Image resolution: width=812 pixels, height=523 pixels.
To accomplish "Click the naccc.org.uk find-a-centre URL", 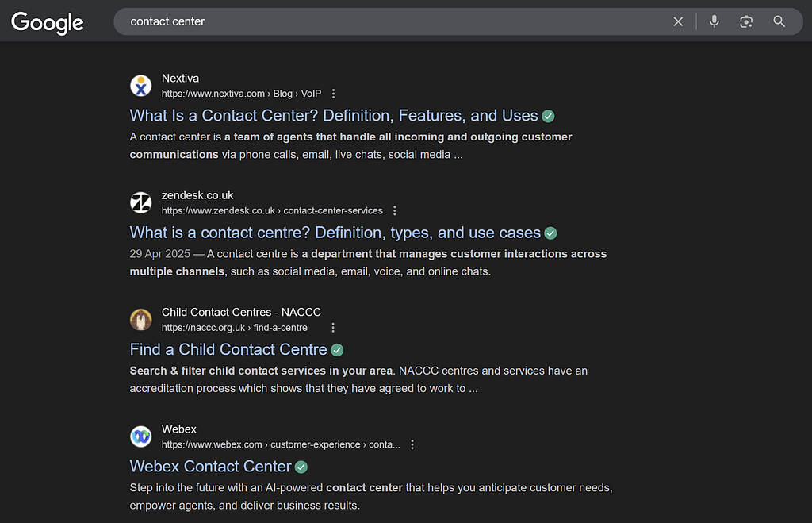I will click(x=235, y=328).
